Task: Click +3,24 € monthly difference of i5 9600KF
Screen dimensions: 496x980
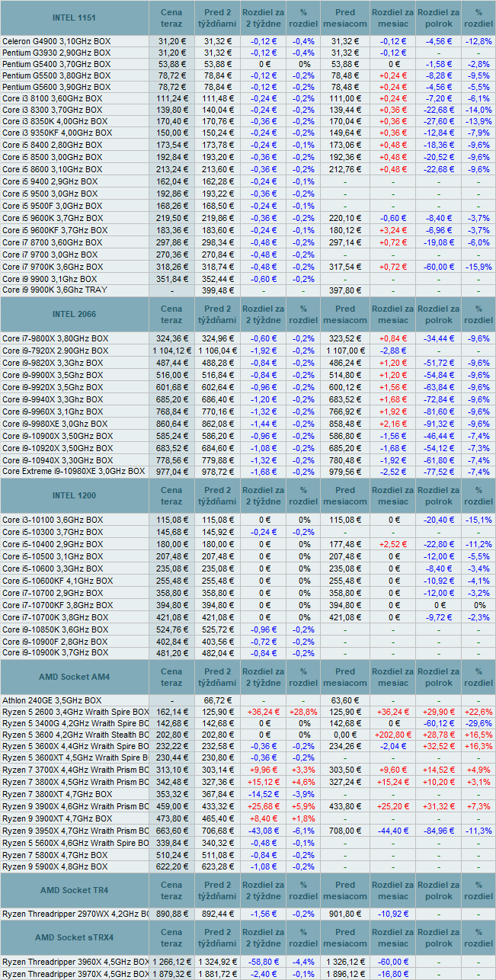Action: 392,230
